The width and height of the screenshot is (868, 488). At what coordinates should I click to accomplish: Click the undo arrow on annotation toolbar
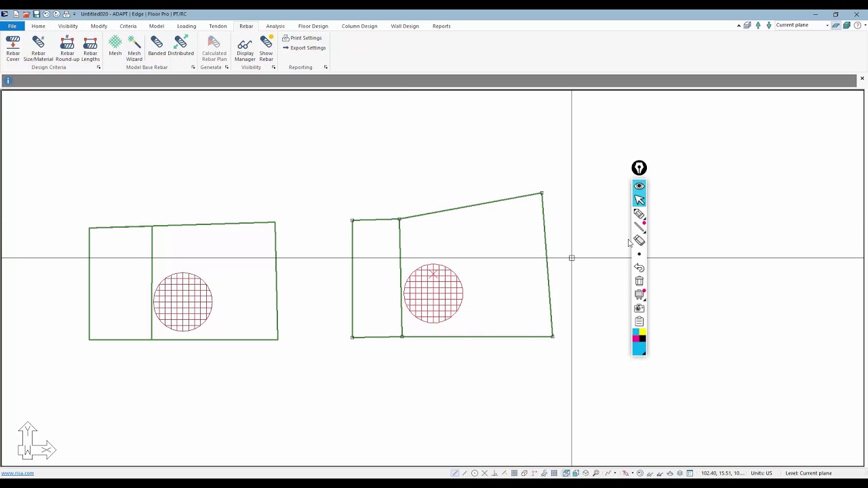pos(639,268)
